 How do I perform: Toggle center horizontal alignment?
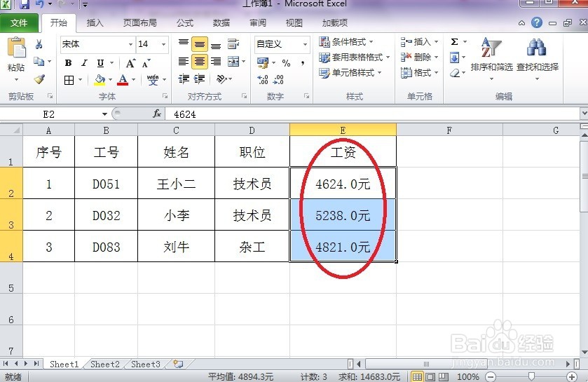tap(200, 62)
